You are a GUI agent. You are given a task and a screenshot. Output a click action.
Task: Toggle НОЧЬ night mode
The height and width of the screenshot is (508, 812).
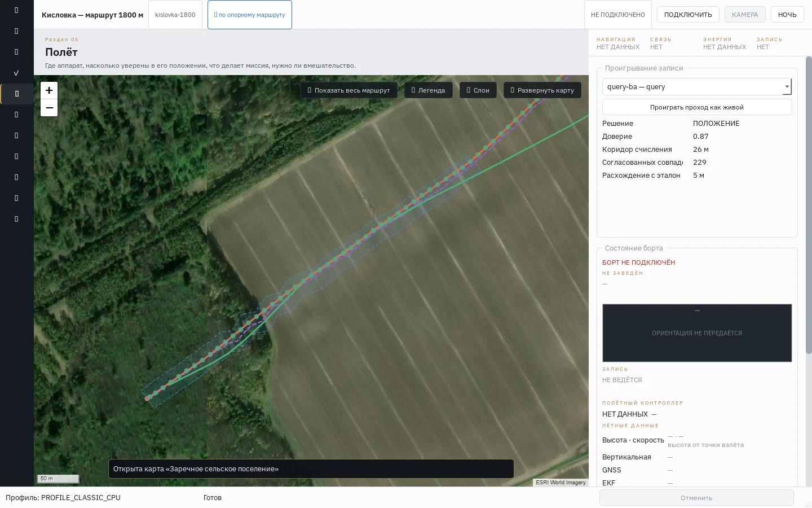[x=787, y=15]
